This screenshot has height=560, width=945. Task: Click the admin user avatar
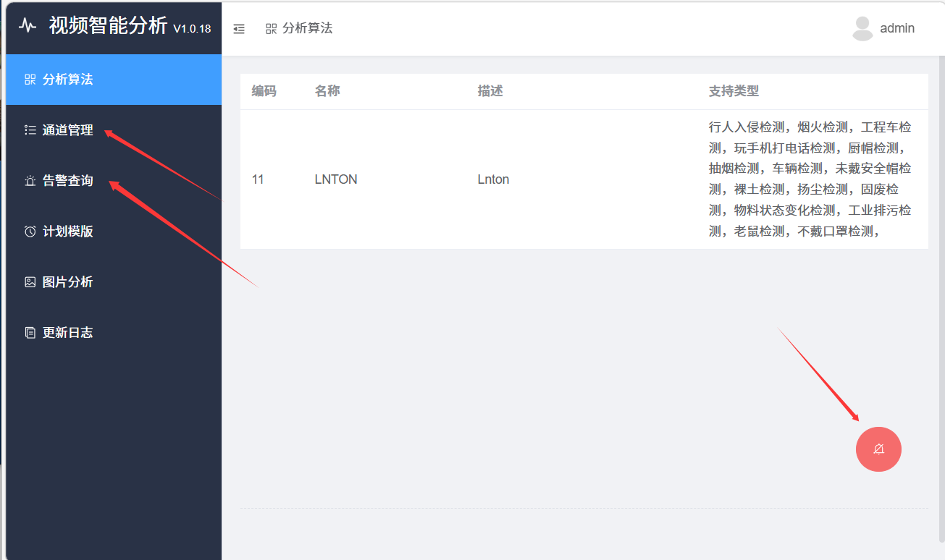coord(862,28)
